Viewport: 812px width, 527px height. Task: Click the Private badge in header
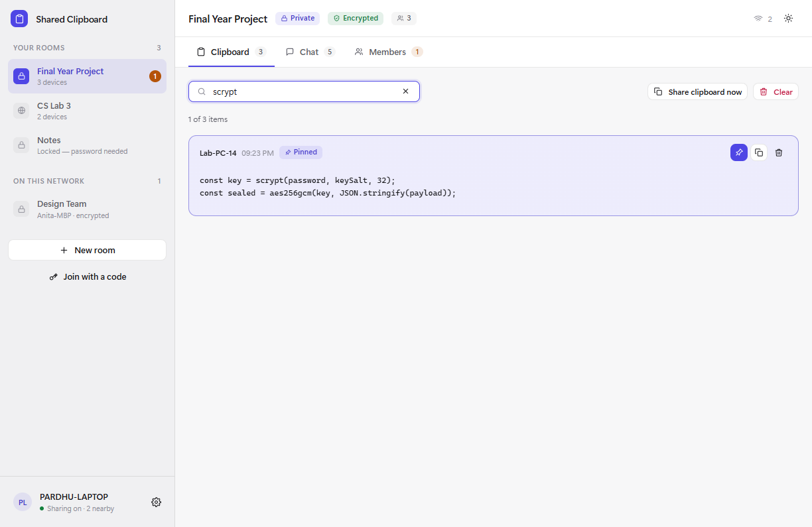click(x=297, y=19)
